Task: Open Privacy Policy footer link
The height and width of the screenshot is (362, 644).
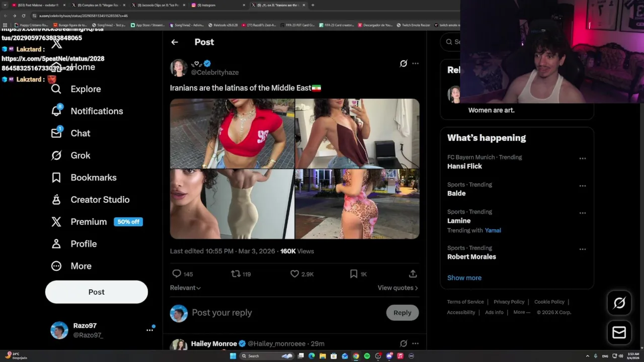Action: [x=509, y=302]
